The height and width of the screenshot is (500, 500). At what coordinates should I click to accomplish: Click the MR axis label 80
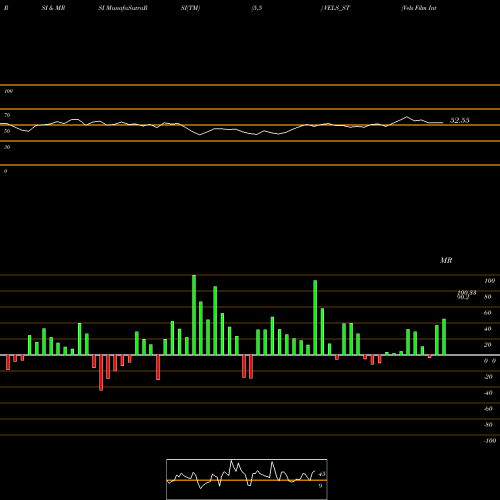pyautogui.click(x=488, y=297)
